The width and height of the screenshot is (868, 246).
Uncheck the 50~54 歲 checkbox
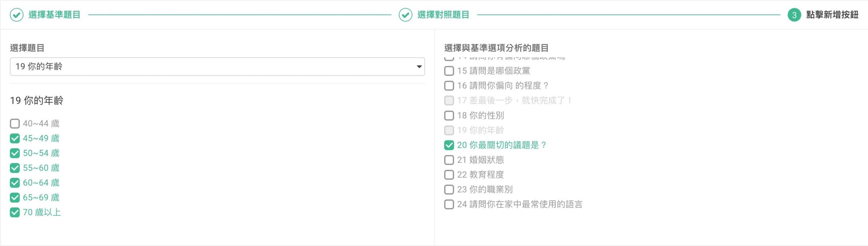(x=15, y=153)
